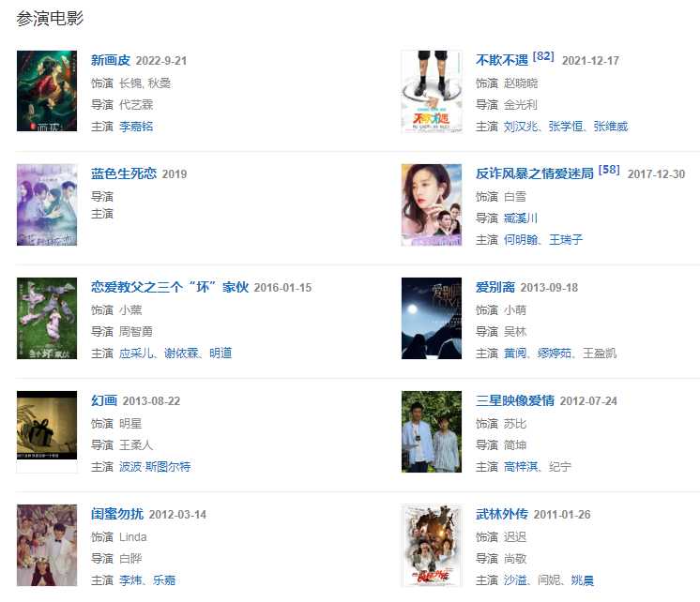Open the 闺蜜勿扰 wedding poster thumbnail

47,546
